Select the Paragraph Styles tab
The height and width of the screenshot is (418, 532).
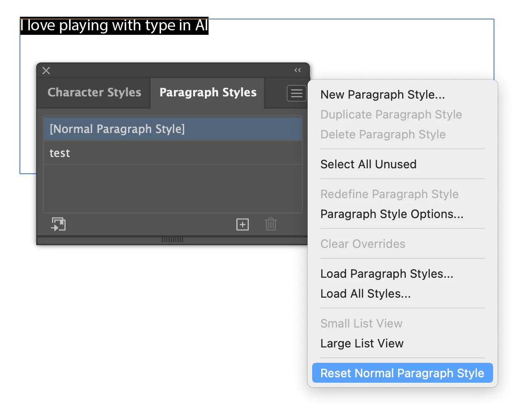click(x=208, y=92)
